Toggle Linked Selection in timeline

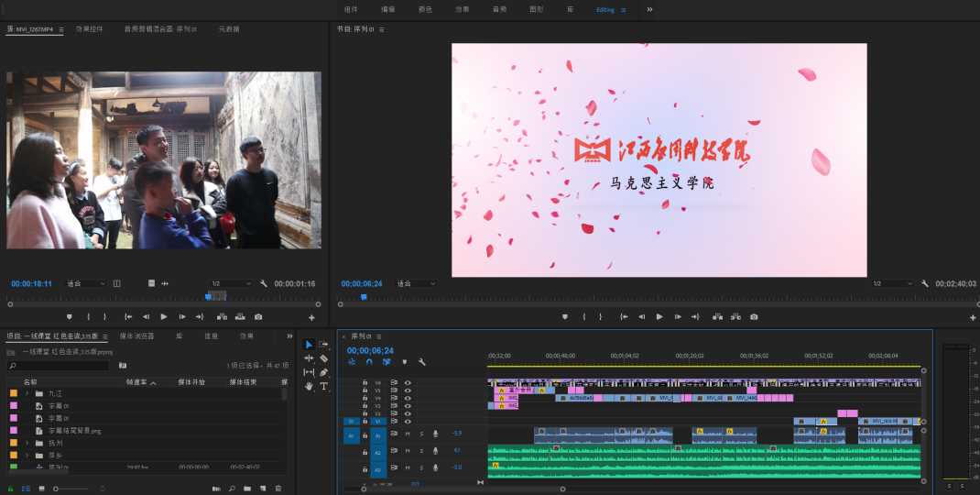pos(387,362)
